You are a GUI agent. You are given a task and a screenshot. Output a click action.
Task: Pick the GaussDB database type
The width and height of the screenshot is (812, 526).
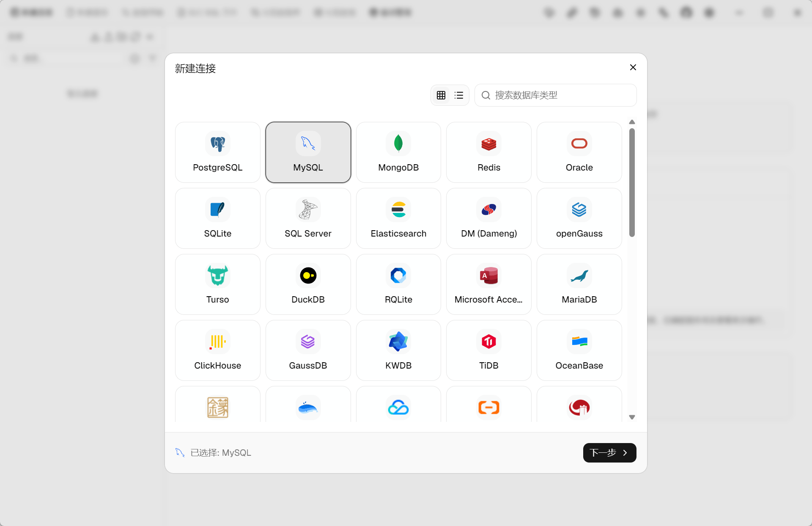308,350
